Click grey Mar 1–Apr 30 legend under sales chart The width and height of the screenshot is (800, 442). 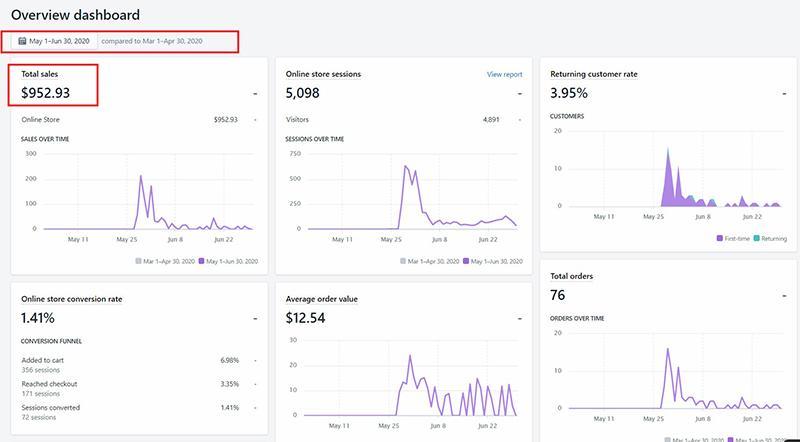pos(137,261)
